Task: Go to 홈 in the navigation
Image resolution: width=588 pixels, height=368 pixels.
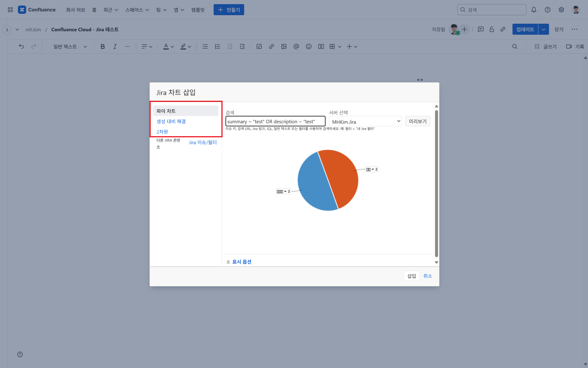Action: point(94,10)
